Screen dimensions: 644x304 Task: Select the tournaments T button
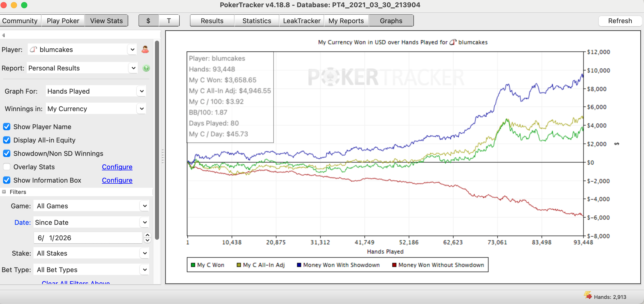(169, 21)
